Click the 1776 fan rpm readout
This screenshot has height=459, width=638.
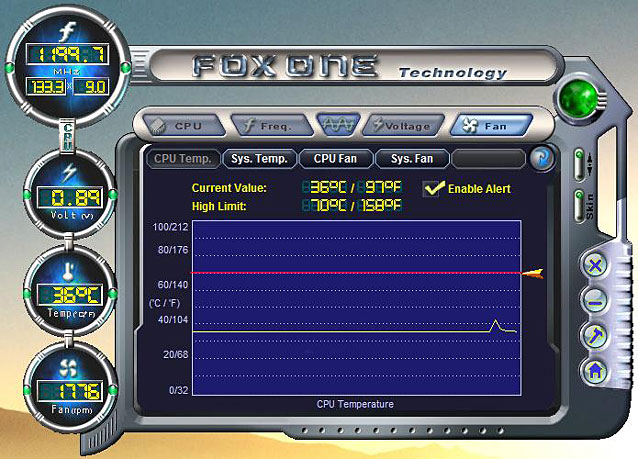click(70, 391)
